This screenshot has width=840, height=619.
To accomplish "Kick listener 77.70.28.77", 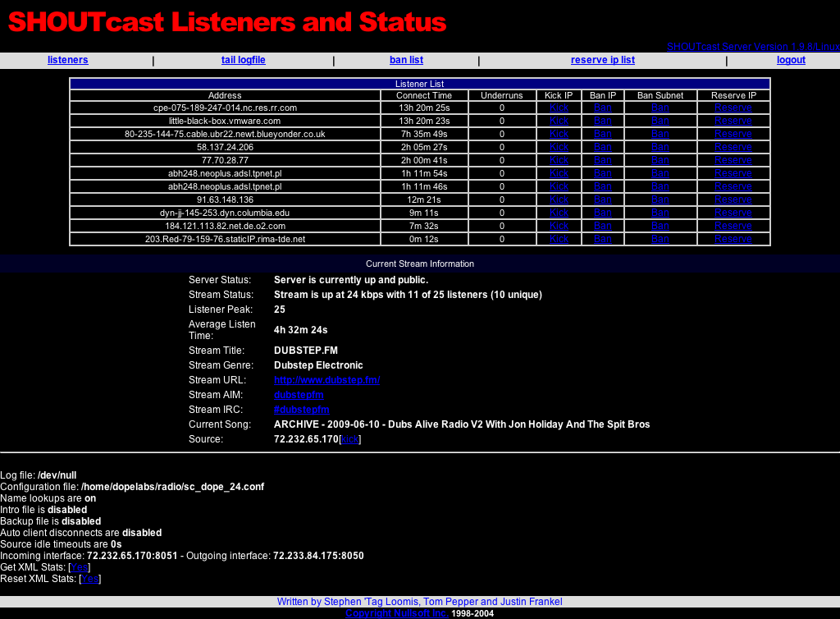I will point(559,160).
